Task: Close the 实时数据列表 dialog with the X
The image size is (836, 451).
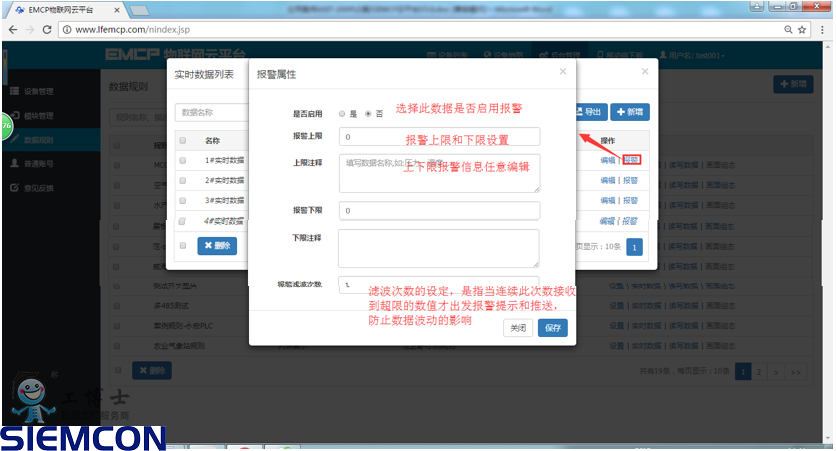Action: click(x=645, y=71)
